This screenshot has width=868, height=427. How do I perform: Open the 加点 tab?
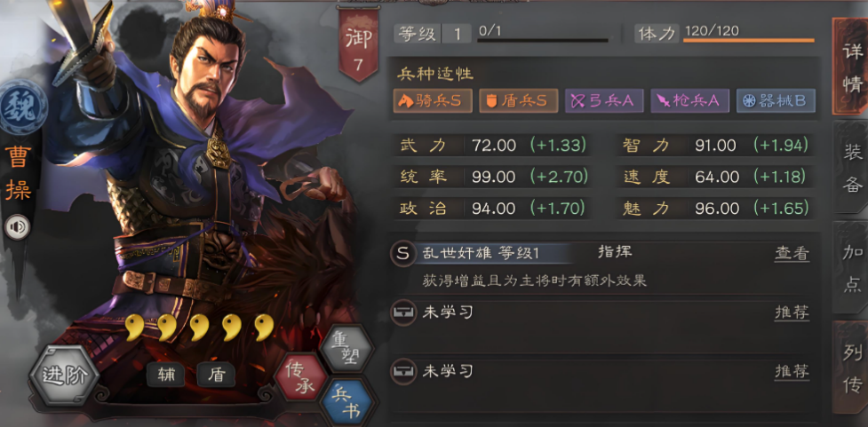click(851, 267)
